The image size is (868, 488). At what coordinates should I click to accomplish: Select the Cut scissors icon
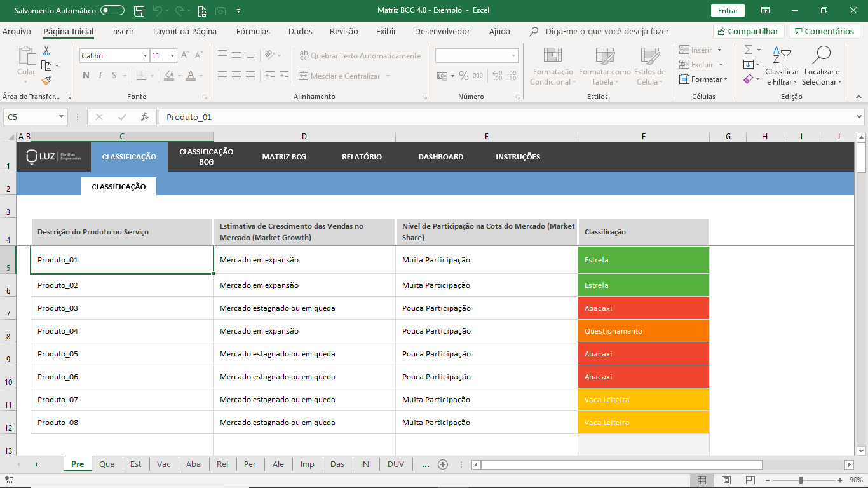click(x=46, y=51)
